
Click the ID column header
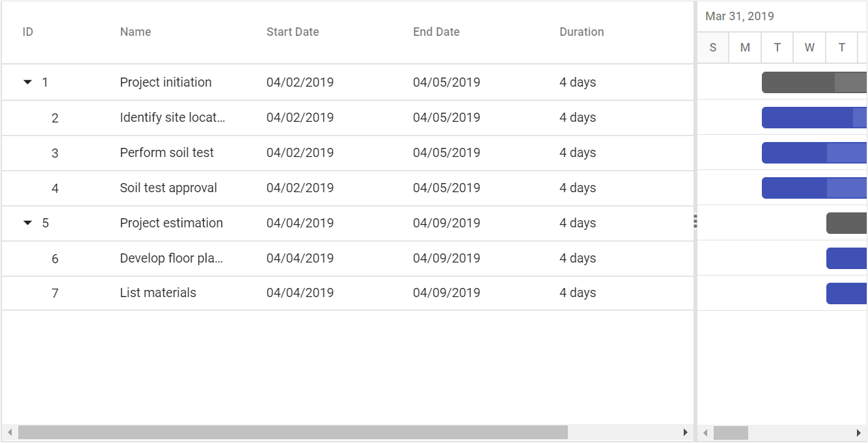pyautogui.click(x=28, y=32)
